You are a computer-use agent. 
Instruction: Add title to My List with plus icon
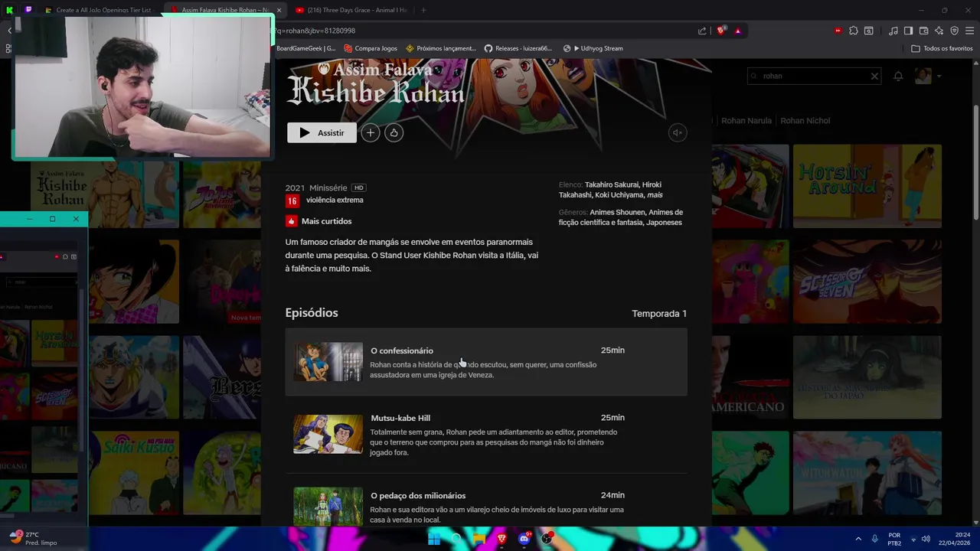click(x=370, y=132)
